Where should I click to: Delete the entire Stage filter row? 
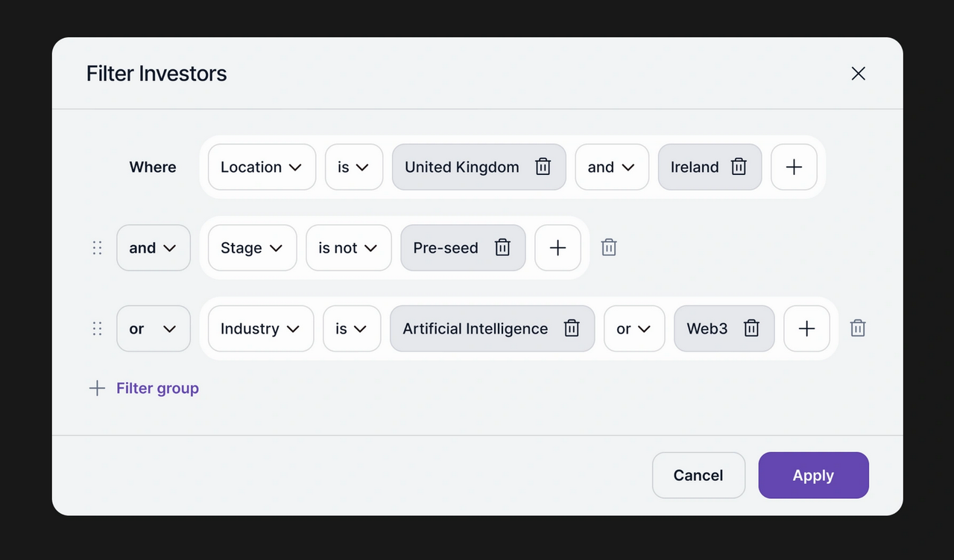click(609, 248)
